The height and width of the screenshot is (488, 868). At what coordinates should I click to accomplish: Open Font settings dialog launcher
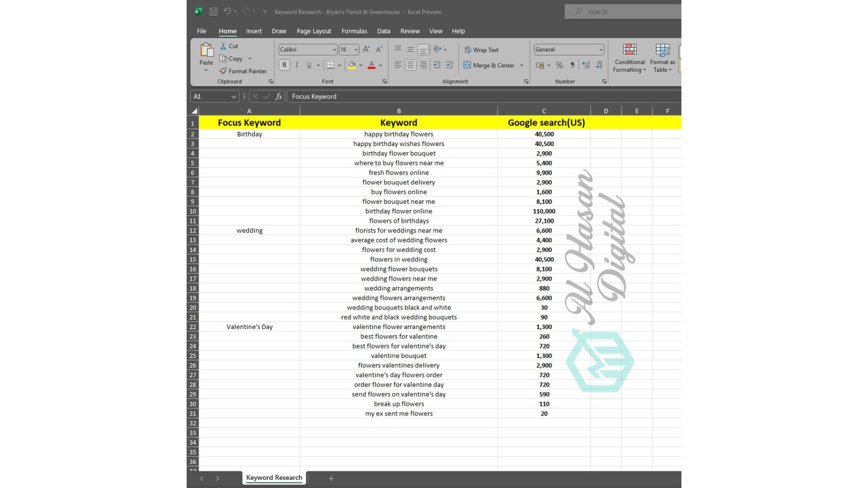[385, 81]
